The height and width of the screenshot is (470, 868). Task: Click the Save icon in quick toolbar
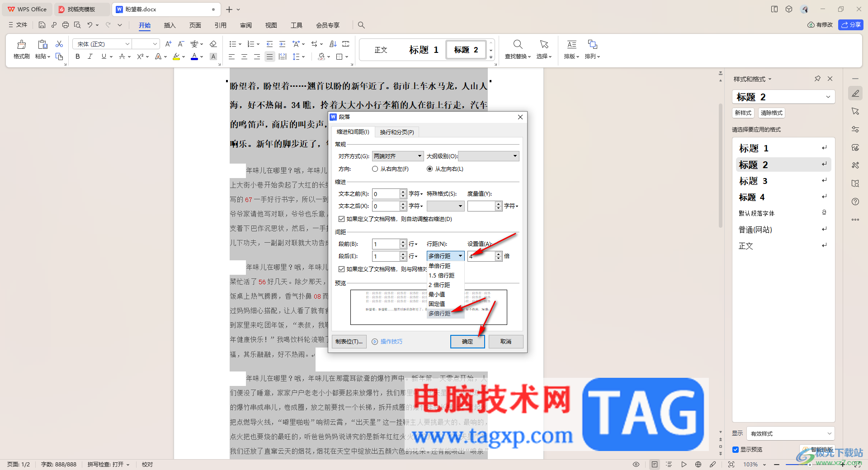click(x=42, y=25)
